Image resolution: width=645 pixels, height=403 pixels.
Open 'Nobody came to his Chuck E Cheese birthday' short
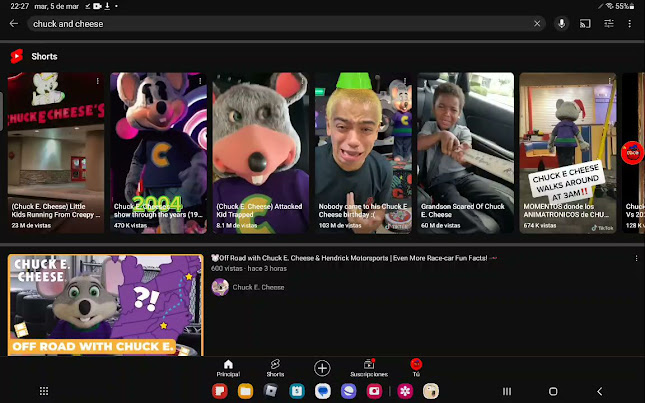pyautogui.click(x=363, y=153)
